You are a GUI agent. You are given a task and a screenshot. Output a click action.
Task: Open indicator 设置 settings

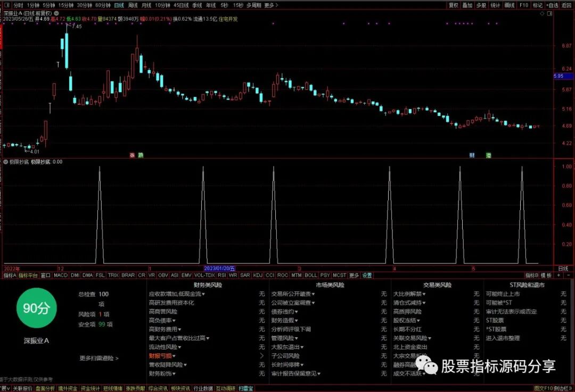(367, 275)
